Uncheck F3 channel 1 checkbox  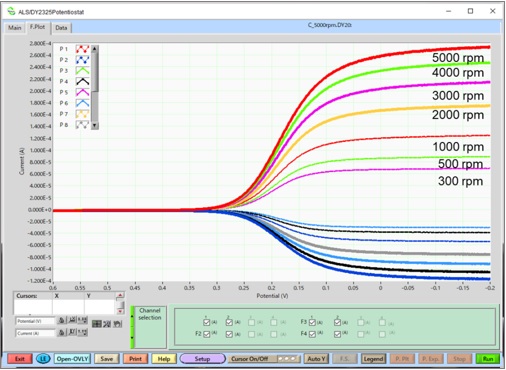point(312,322)
